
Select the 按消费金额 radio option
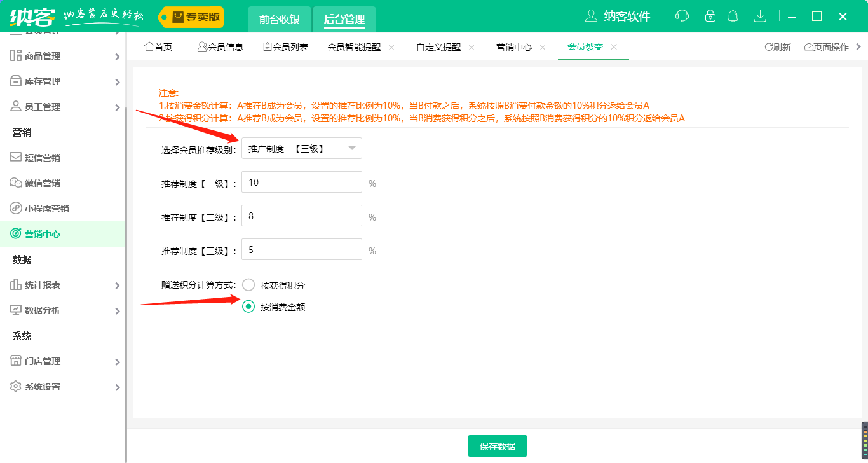pos(248,307)
